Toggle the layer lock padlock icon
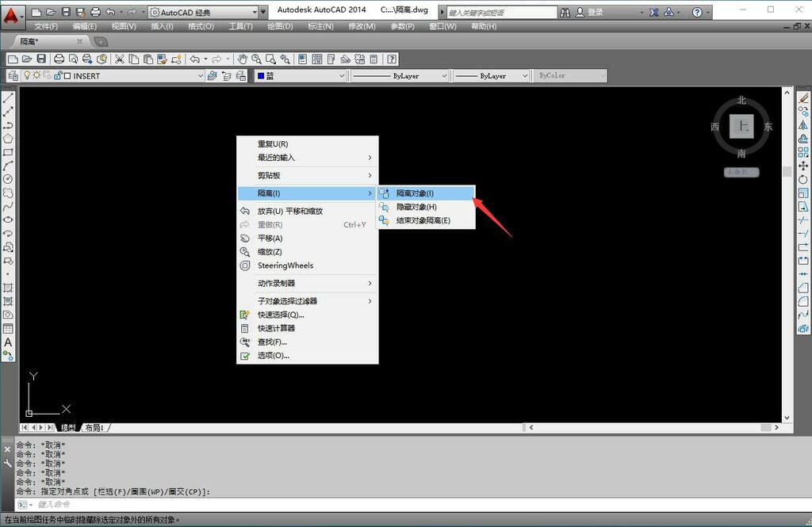 pyautogui.click(x=57, y=75)
